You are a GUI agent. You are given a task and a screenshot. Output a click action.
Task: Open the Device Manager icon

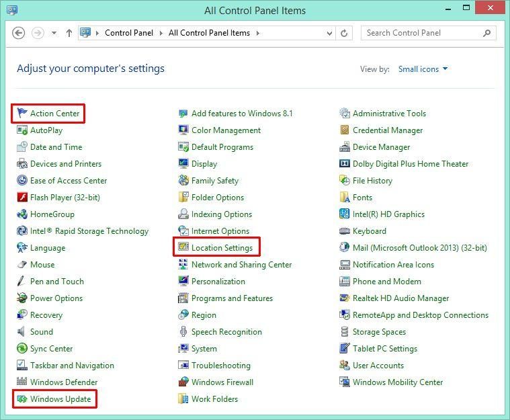click(345, 146)
